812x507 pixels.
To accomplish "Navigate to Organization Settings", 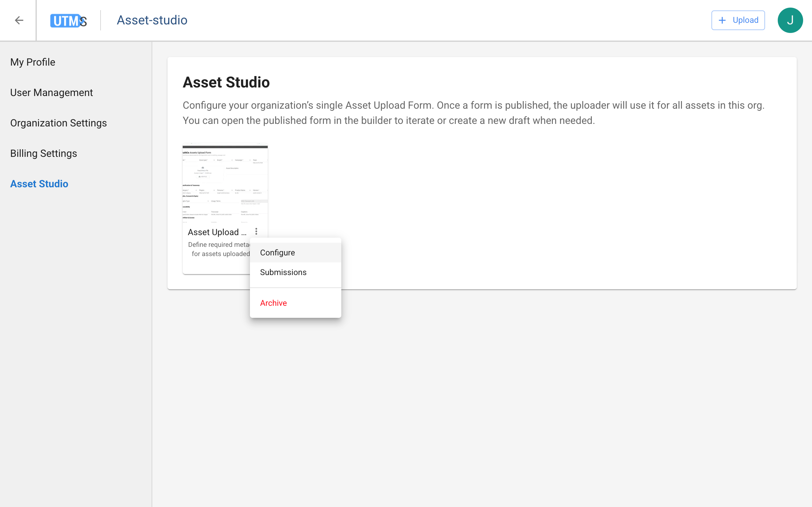I will click(x=58, y=123).
